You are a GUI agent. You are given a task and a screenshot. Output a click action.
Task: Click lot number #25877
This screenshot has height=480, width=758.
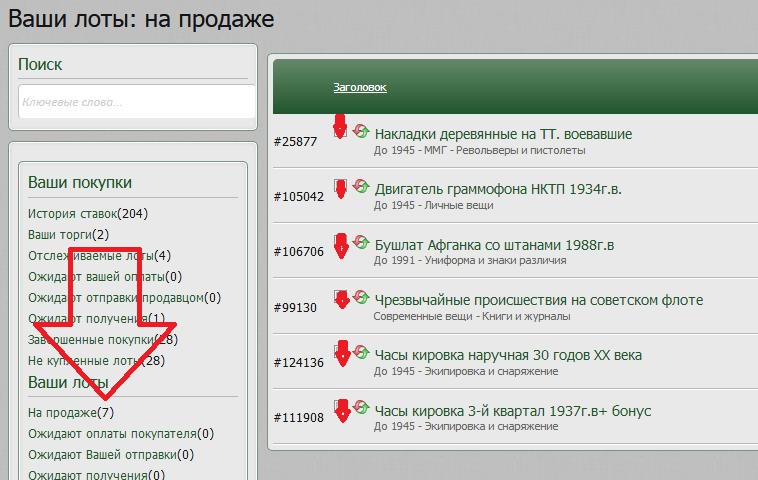(x=295, y=142)
